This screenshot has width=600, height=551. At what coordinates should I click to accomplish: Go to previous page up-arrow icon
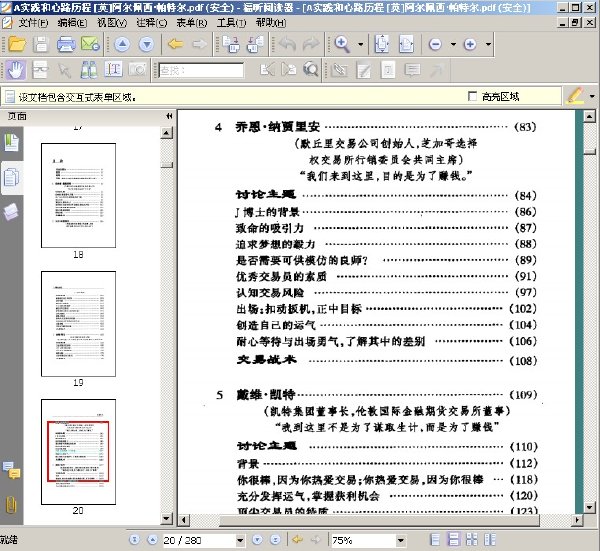[122, 44]
